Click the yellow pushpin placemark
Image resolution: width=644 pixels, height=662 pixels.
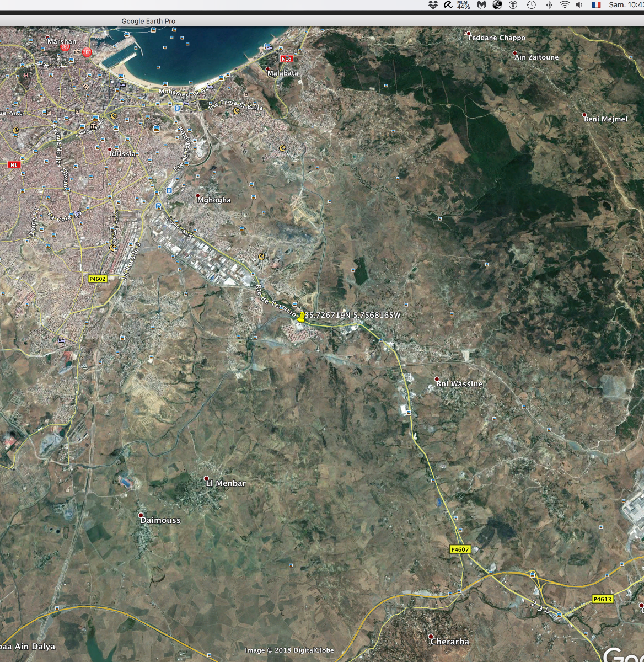(x=301, y=317)
